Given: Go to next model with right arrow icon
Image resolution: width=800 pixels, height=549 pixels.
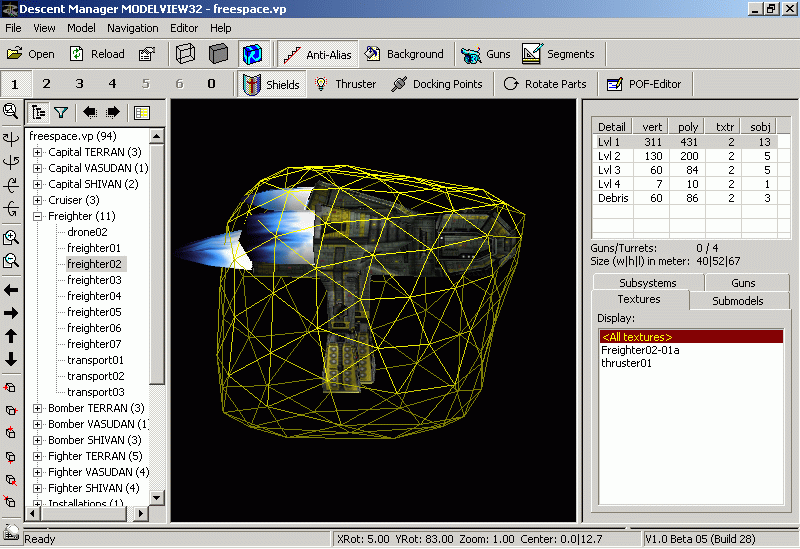Looking at the screenshot, I should (x=113, y=112).
